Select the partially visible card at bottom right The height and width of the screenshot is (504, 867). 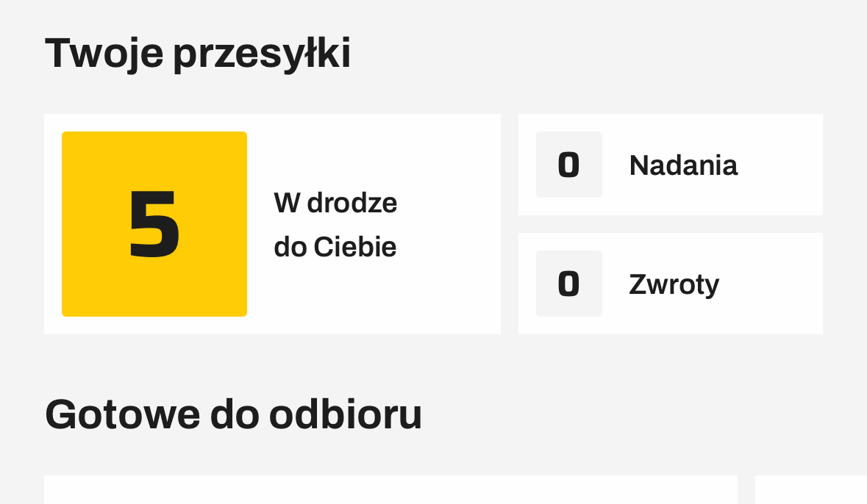click(810, 490)
